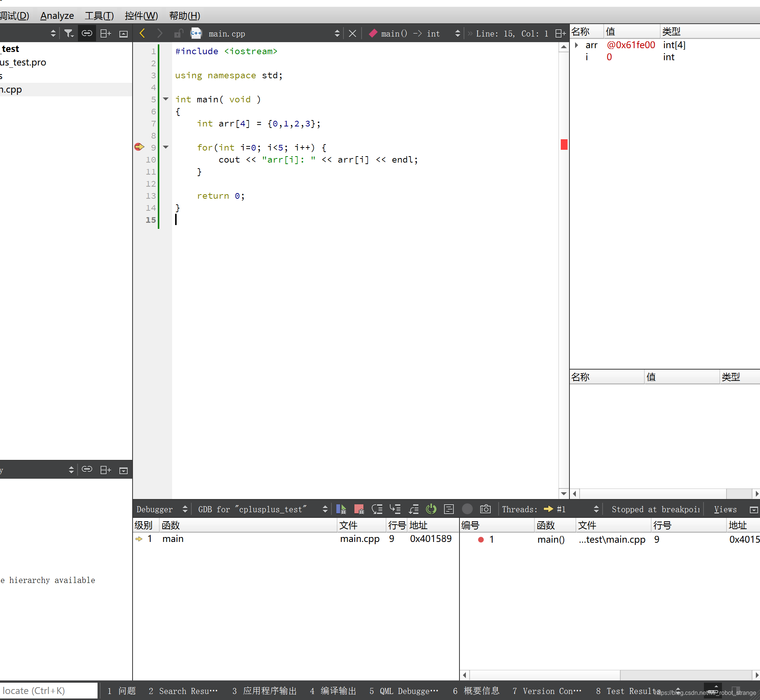Image resolution: width=760 pixels, height=700 pixels.
Task: Switch to the 编译输出 output tab
Action: tap(333, 691)
